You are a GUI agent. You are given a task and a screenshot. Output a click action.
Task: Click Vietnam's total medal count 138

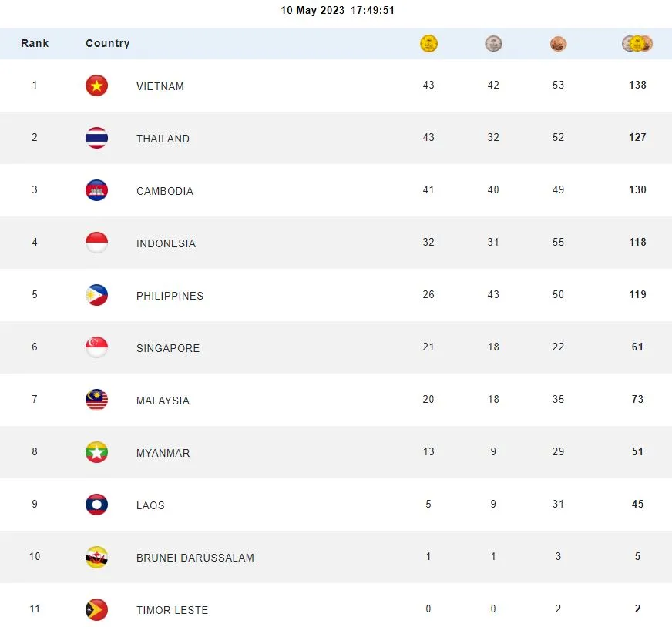click(637, 85)
